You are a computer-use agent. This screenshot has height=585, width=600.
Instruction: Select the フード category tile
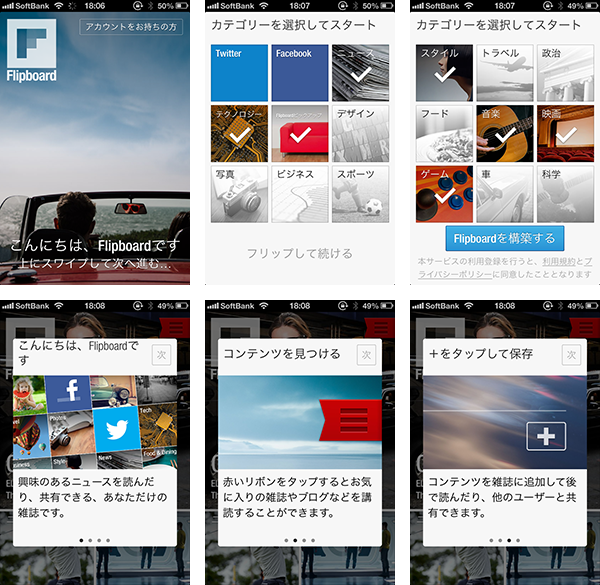pyautogui.click(x=444, y=134)
